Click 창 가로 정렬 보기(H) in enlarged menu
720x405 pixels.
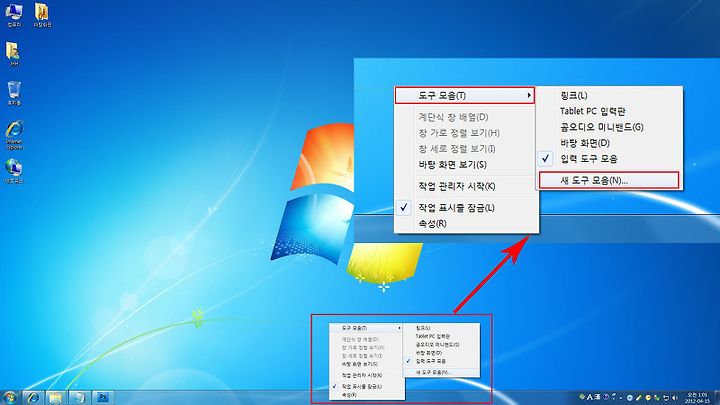point(465,133)
